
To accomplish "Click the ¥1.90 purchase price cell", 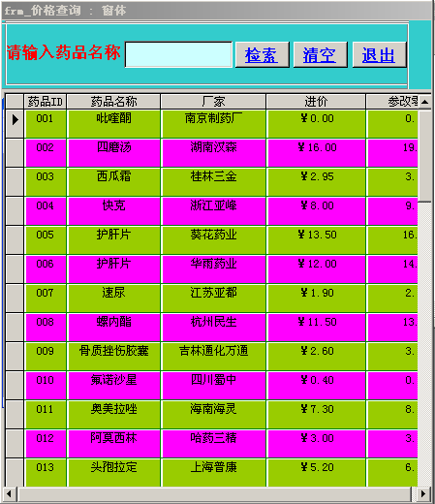I will pos(317,299).
